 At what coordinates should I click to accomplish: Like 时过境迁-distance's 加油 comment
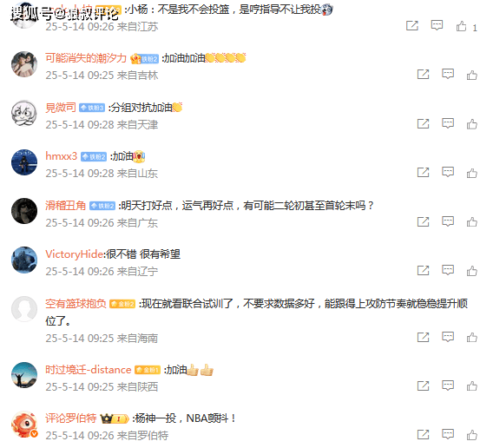(471, 385)
